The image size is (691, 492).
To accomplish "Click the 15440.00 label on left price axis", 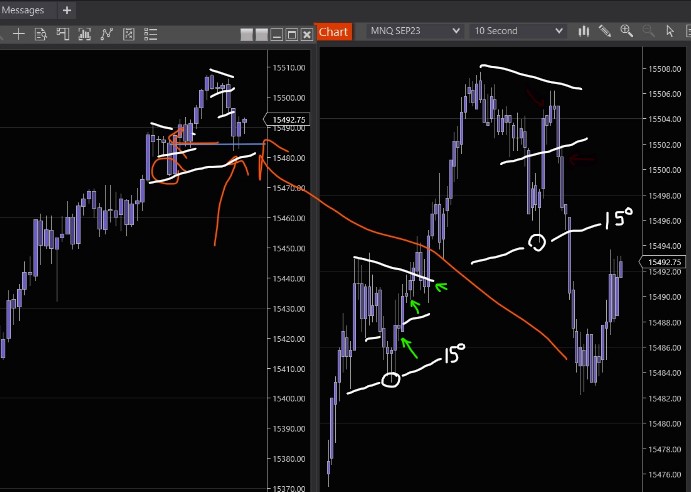I will (x=289, y=279).
